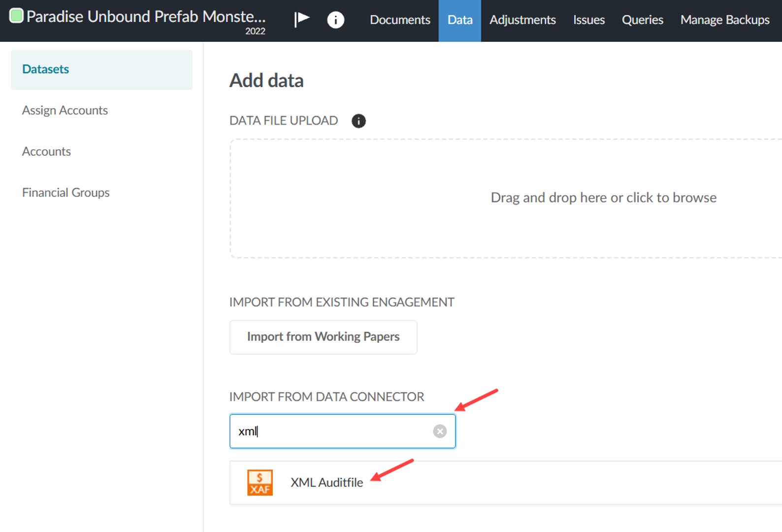Image resolution: width=782 pixels, height=532 pixels.
Task: Go to Accounts in the sidebar
Action: click(46, 152)
